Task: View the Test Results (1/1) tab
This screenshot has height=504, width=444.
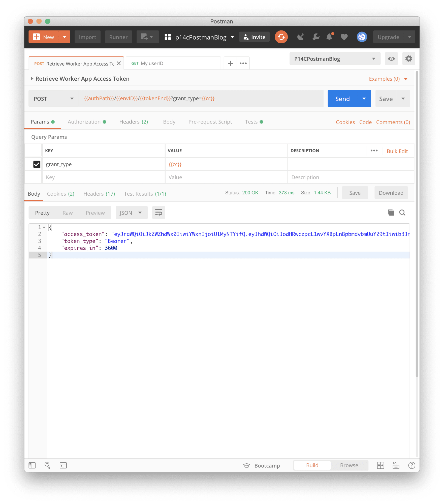Action: (145, 194)
